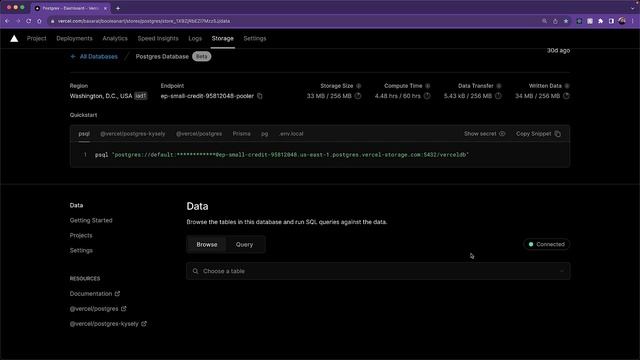
Task: Go back to All Databases
Action: 94,56
